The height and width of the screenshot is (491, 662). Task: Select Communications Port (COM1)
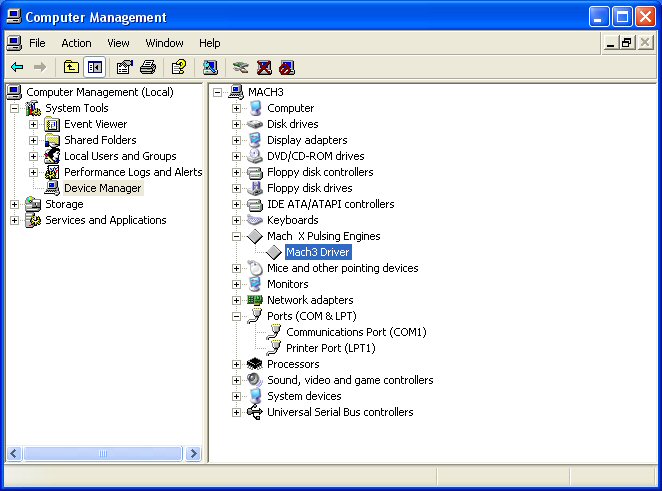tap(356, 332)
